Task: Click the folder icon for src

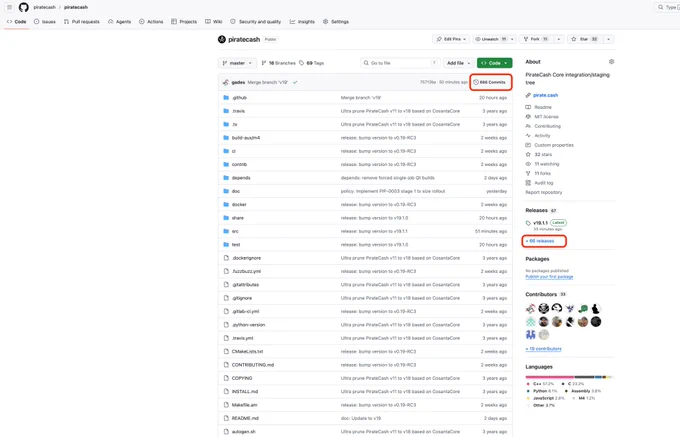Action: (226, 231)
